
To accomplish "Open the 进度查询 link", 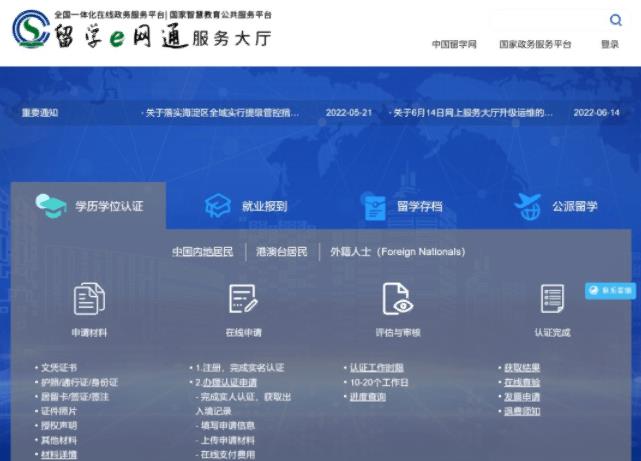I will [x=368, y=397].
